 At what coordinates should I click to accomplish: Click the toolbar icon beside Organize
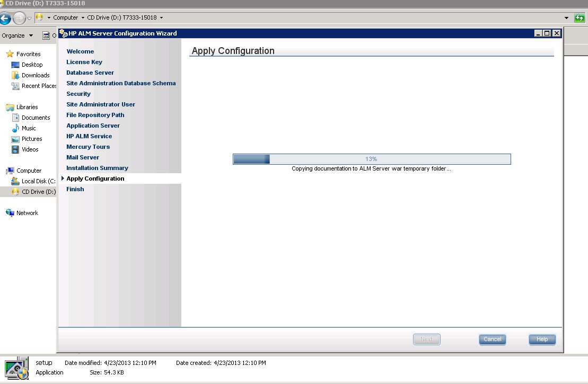(46, 35)
